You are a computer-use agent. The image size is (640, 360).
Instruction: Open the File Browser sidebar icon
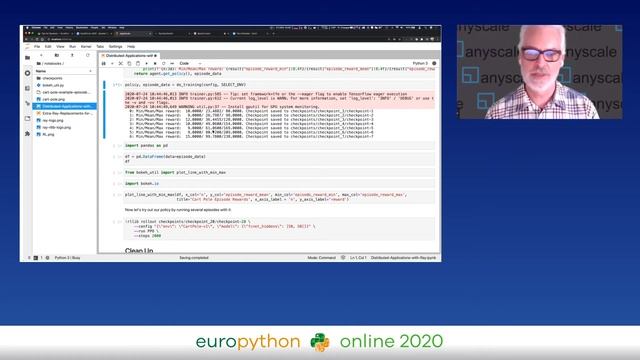27,58
